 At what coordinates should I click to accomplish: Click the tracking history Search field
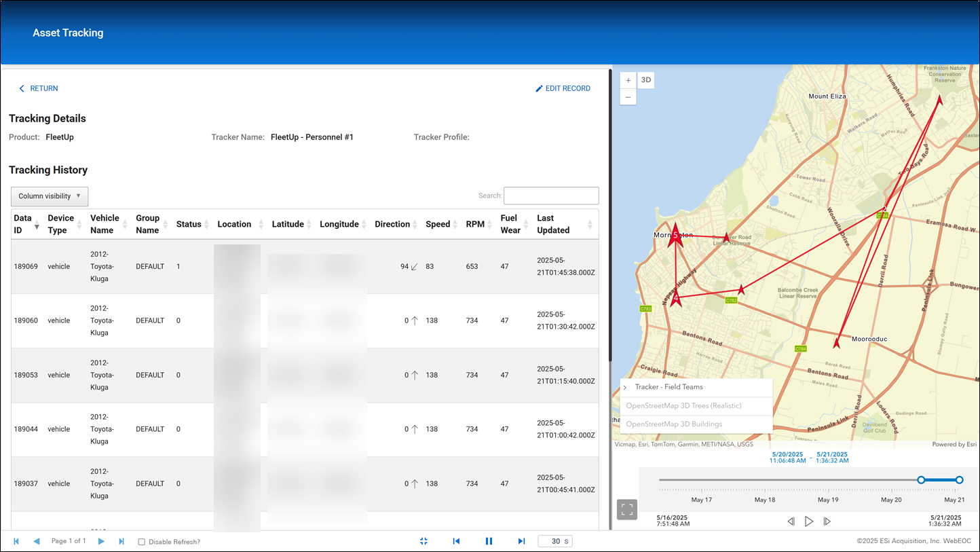[551, 196]
